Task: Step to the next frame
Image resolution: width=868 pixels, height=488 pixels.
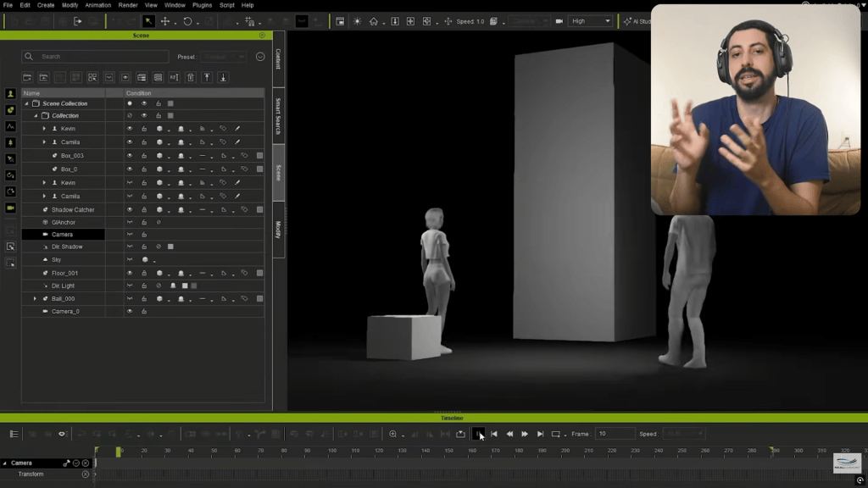Action: [525, 434]
